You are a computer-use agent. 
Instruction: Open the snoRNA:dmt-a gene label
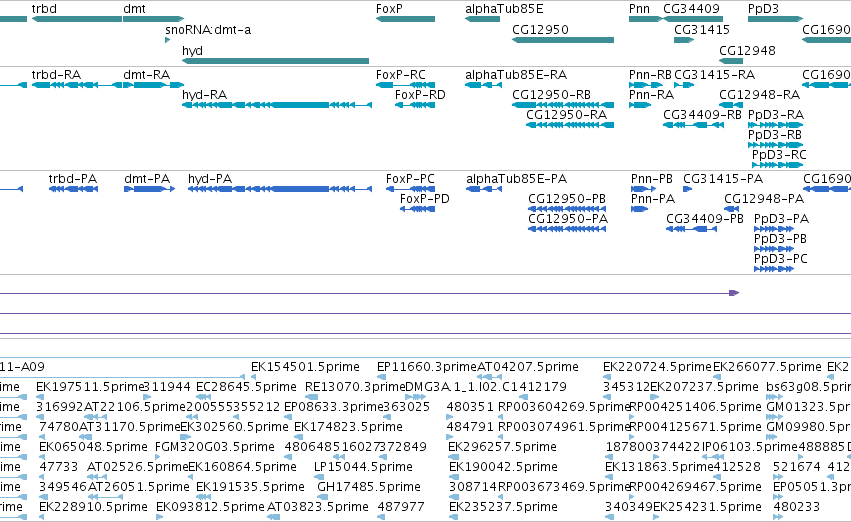pos(208,30)
